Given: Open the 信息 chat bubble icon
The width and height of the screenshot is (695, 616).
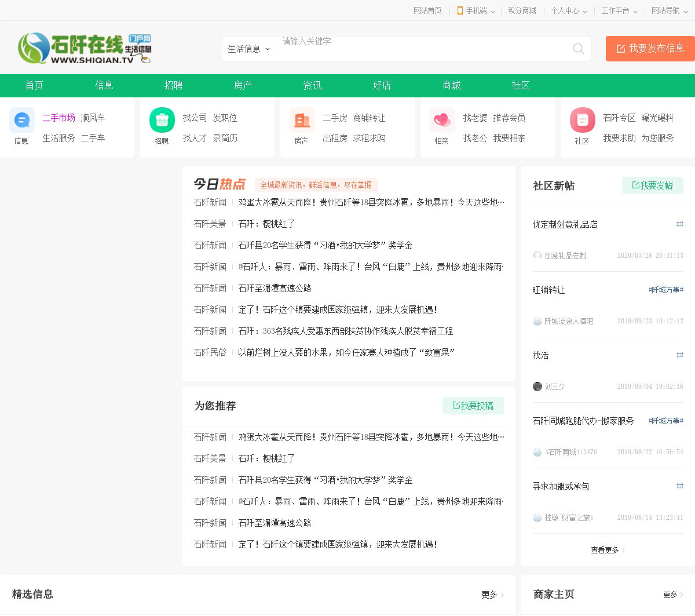Looking at the screenshot, I should 22,120.
